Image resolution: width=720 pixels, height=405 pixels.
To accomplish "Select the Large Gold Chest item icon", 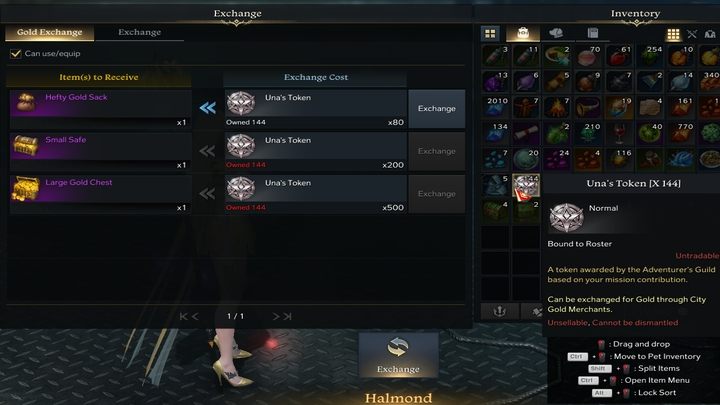I will point(25,188).
